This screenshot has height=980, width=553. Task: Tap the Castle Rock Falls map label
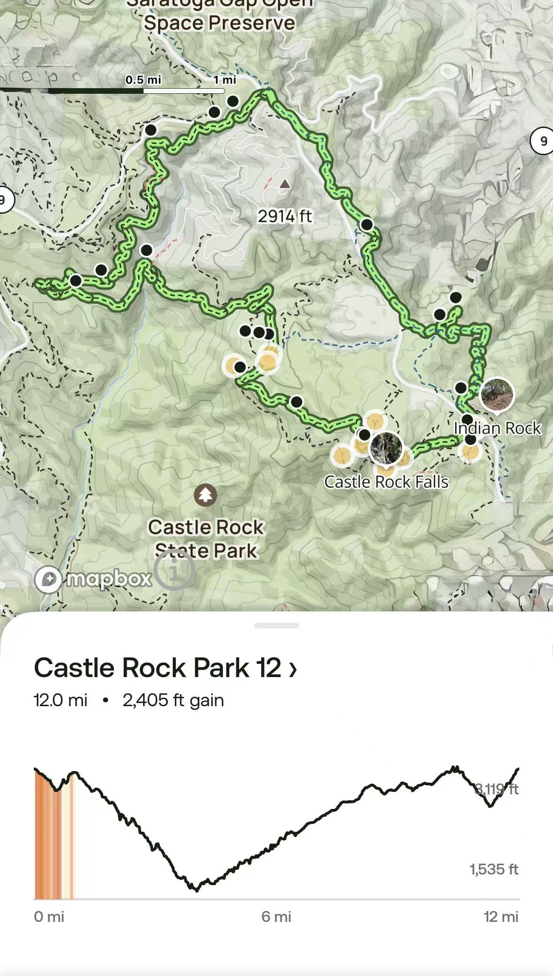(386, 482)
